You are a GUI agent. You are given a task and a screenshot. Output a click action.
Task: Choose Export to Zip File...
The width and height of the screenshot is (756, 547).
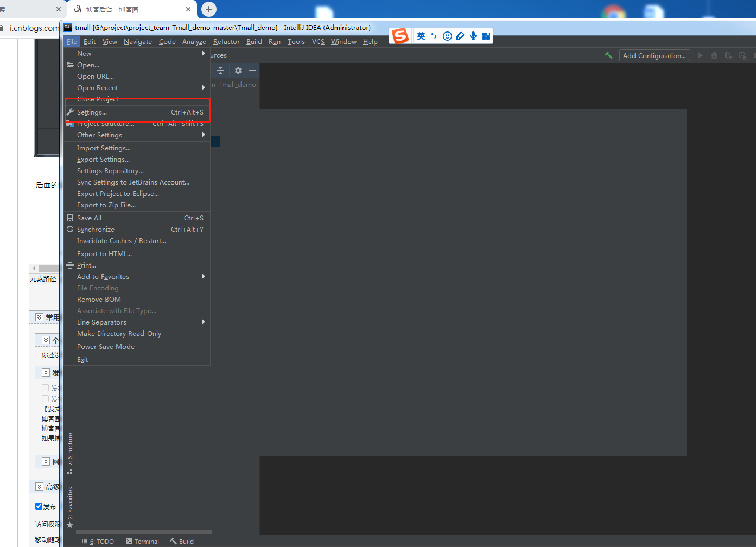pos(137,205)
